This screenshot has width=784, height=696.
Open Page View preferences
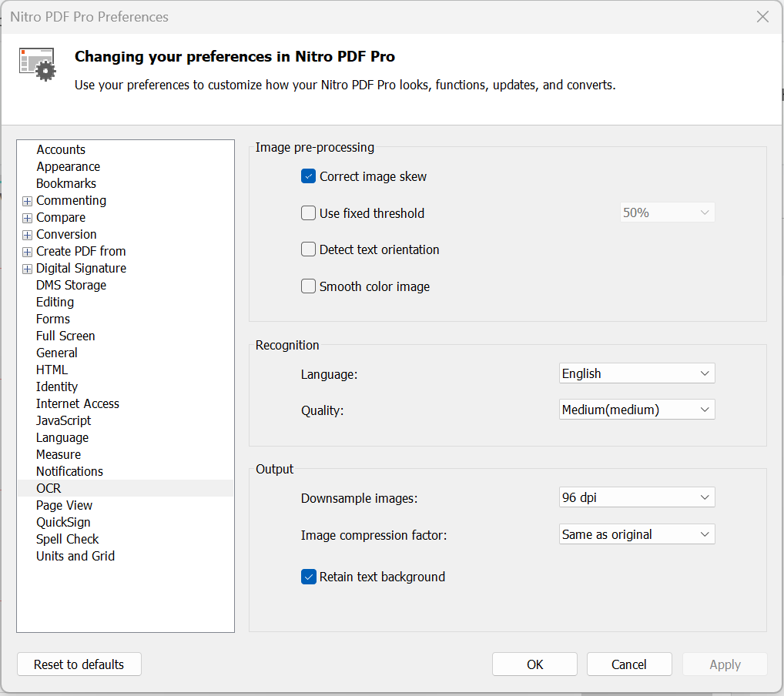click(64, 506)
